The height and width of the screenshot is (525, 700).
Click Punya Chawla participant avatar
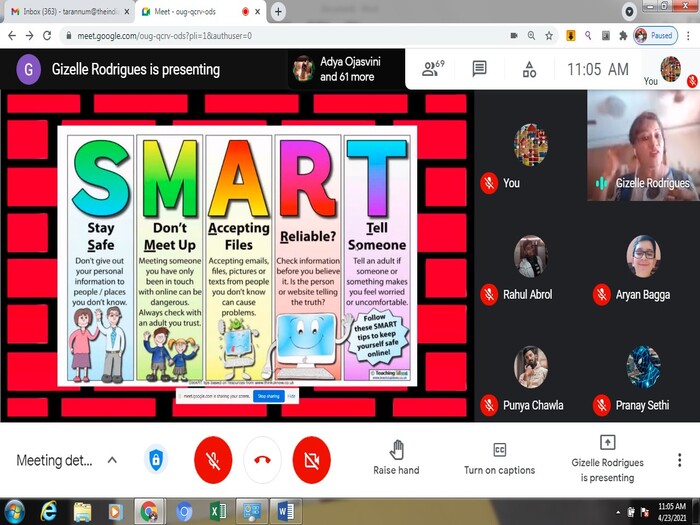click(x=530, y=367)
